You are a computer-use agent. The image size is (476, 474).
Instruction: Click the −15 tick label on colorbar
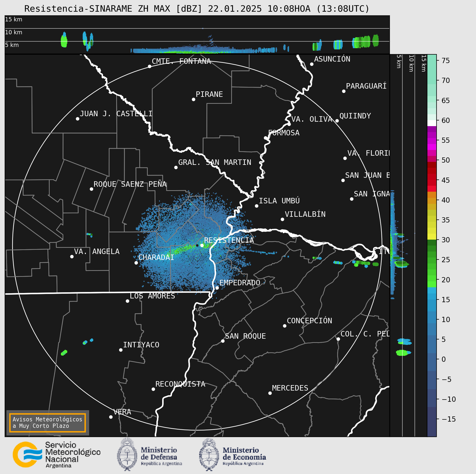[x=449, y=419]
